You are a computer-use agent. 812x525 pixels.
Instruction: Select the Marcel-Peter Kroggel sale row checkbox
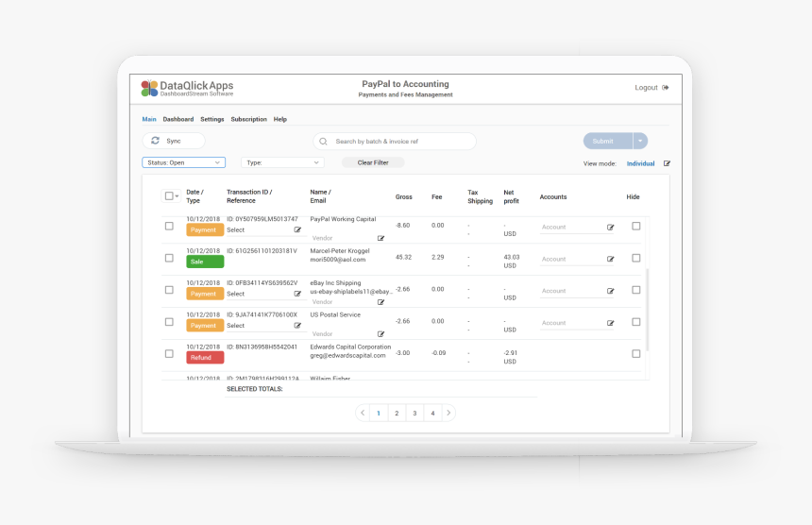tap(169, 258)
